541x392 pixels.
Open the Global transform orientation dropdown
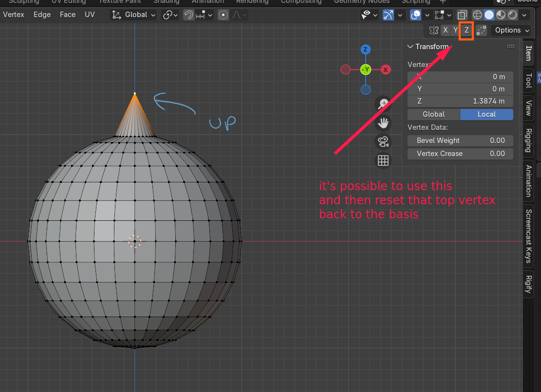click(x=133, y=15)
